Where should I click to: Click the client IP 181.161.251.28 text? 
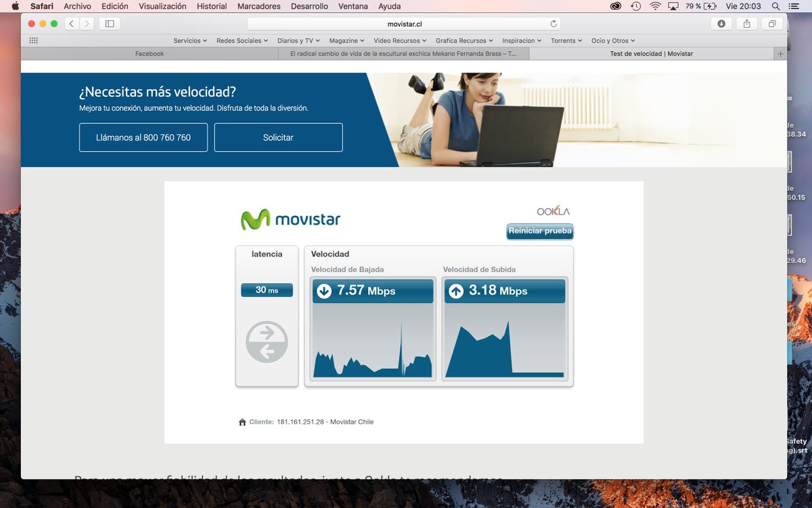coord(300,422)
